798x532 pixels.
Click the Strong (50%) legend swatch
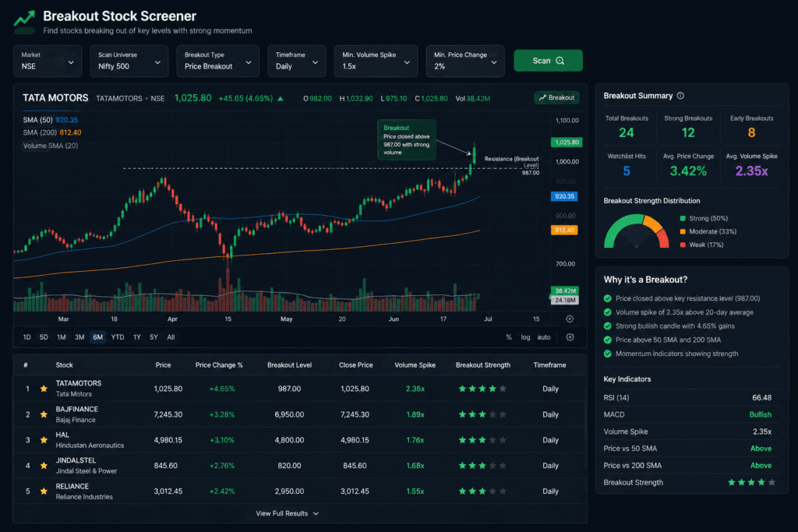pyautogui.click(x=683, y=218)
